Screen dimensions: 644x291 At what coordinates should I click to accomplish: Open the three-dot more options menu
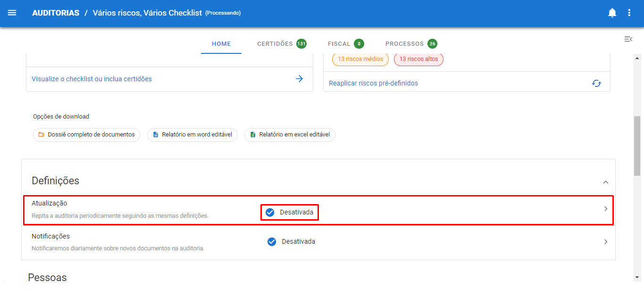point(629,13)
